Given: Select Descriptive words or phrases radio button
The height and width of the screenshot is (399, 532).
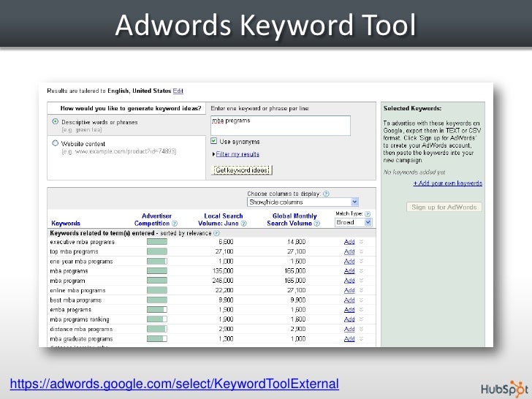Looking at the screenshot, I should [56, 121].
